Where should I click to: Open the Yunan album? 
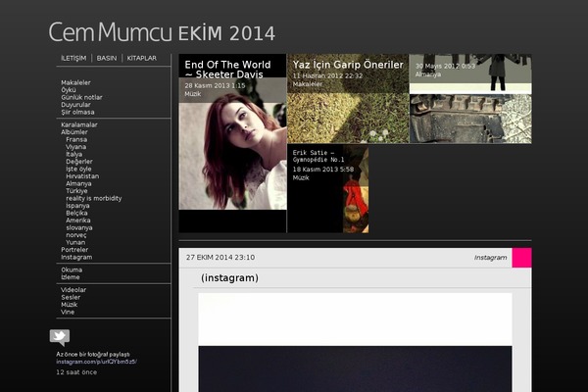pos(75,243)
